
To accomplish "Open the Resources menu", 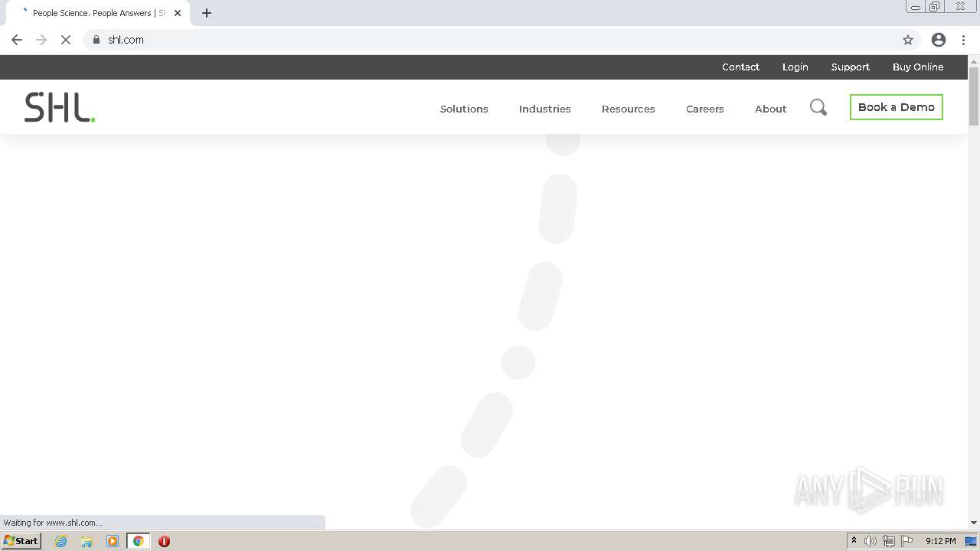I will click(629, 109).
